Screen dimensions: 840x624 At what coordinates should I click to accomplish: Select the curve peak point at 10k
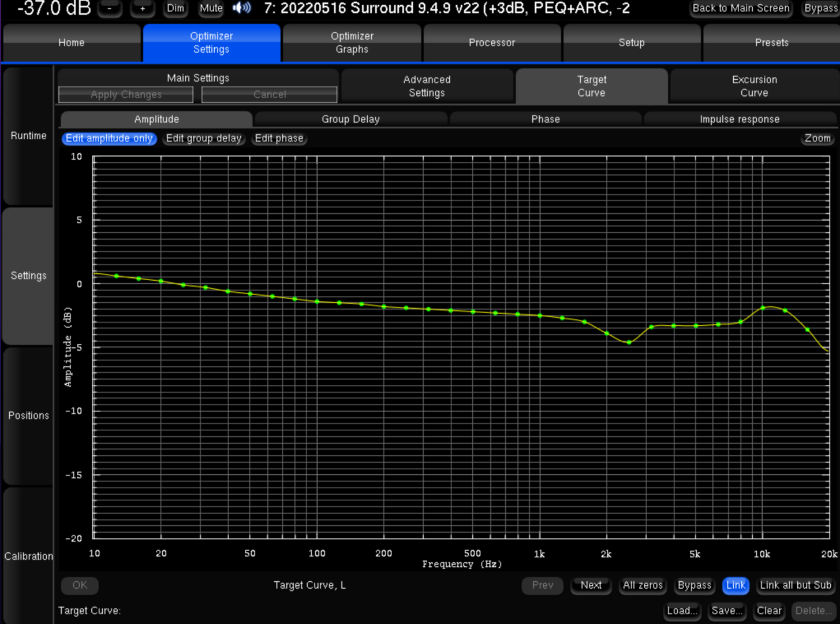pos(763,308)
